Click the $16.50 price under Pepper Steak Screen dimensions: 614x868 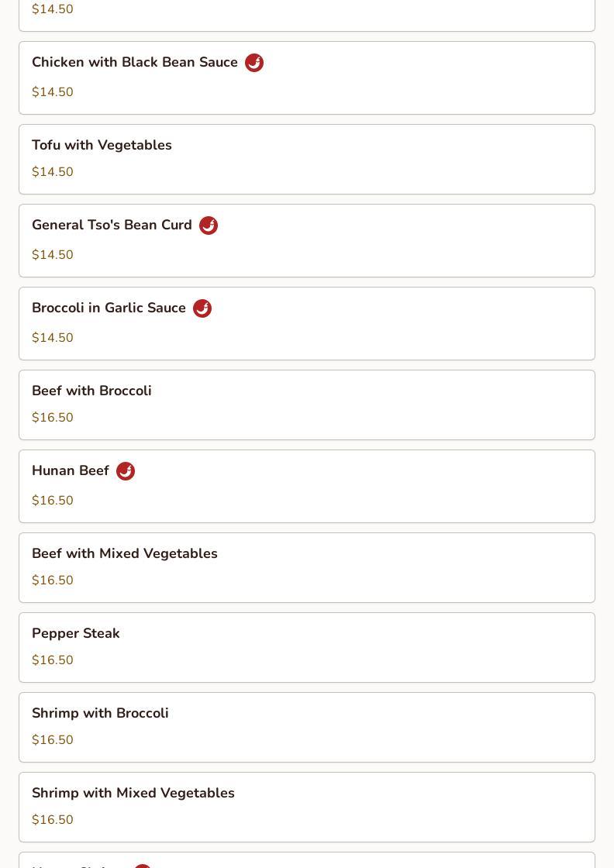tap(53, 660)
